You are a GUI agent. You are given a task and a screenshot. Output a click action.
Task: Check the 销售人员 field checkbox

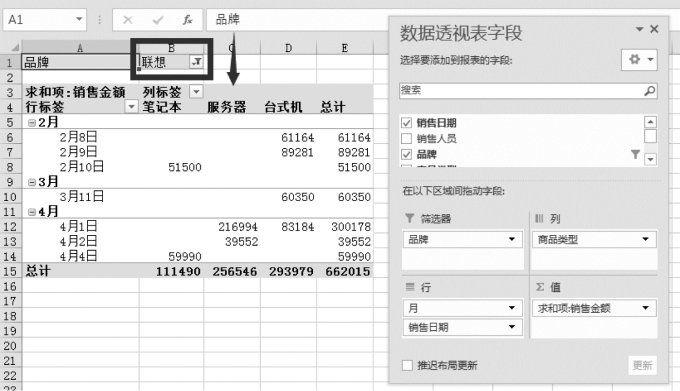[406, 139]
